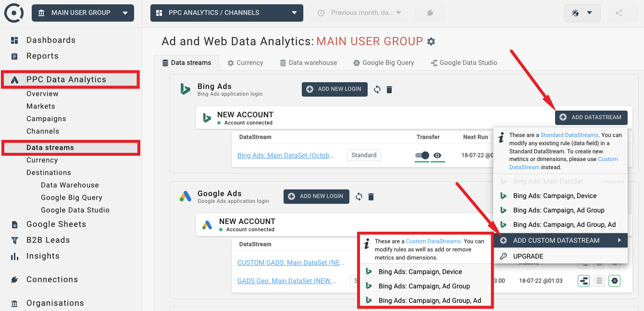Click the Google Ads logo beside the Google Ads heading
This screenshot has height=311, width=644.
click(186, 196)
